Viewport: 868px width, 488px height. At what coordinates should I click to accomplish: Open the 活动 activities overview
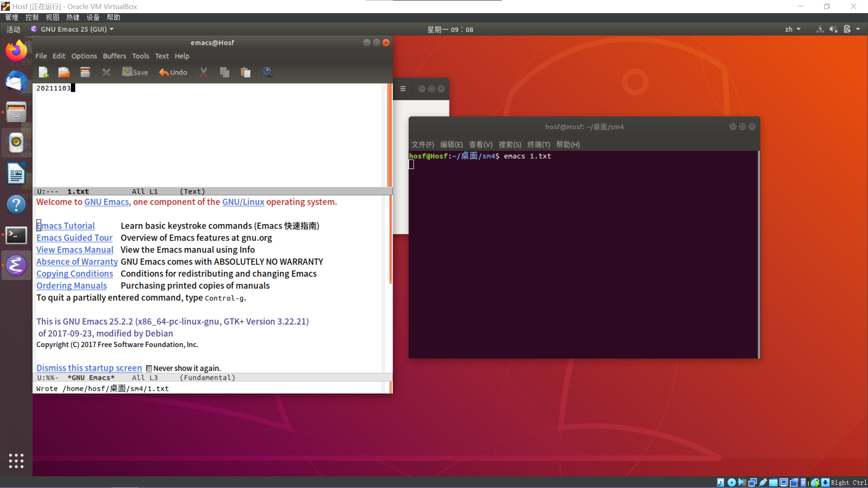pyautogui.click(x=13, y=29)
